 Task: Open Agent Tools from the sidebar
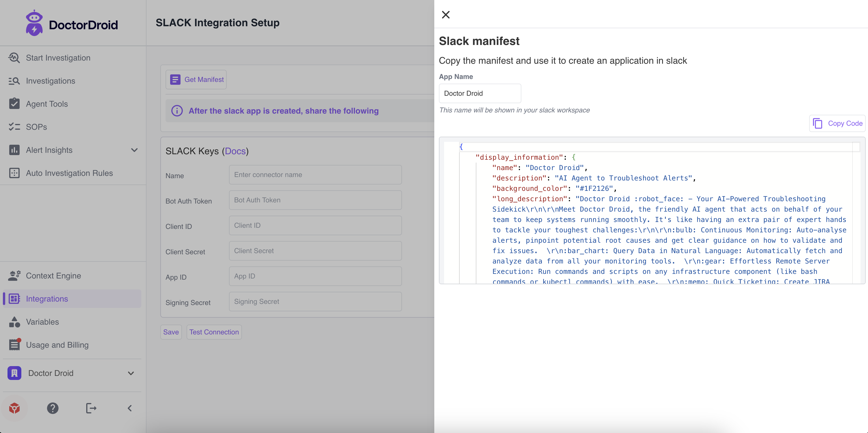point(47,104)
